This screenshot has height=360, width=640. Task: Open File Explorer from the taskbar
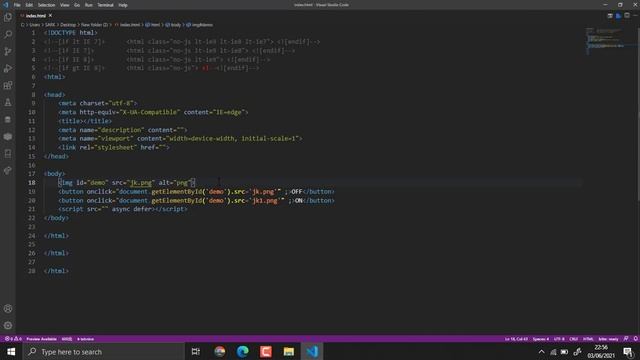(x=289, y=351)
